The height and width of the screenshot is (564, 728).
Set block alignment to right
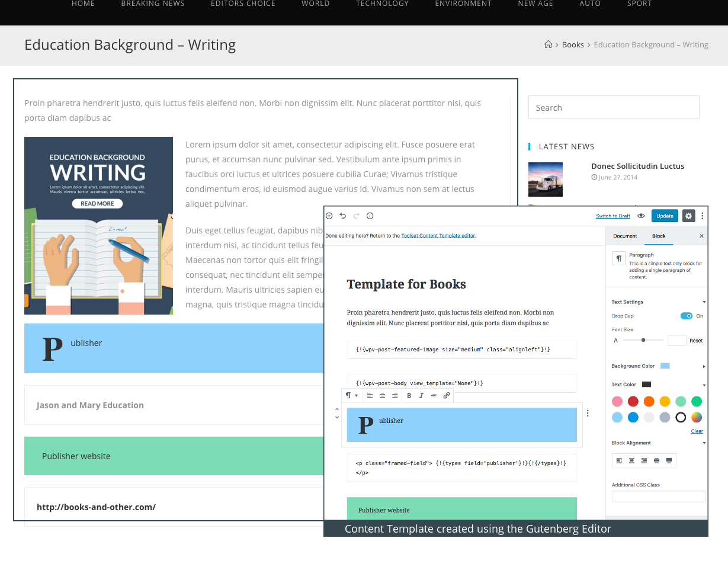coord(644,460)
